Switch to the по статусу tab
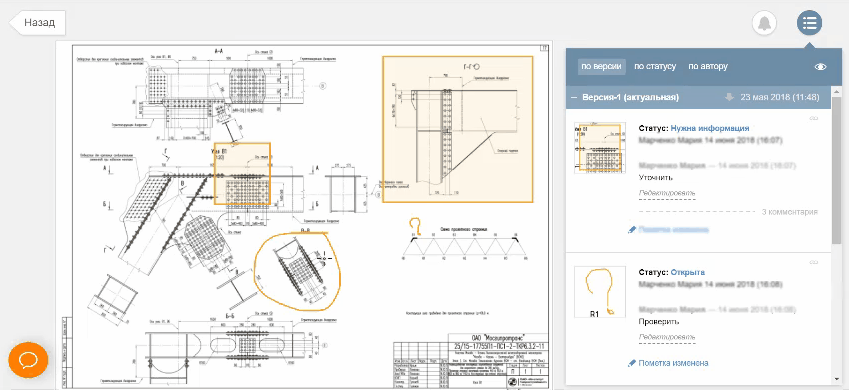849x390 pixels. tap(655, 67)
